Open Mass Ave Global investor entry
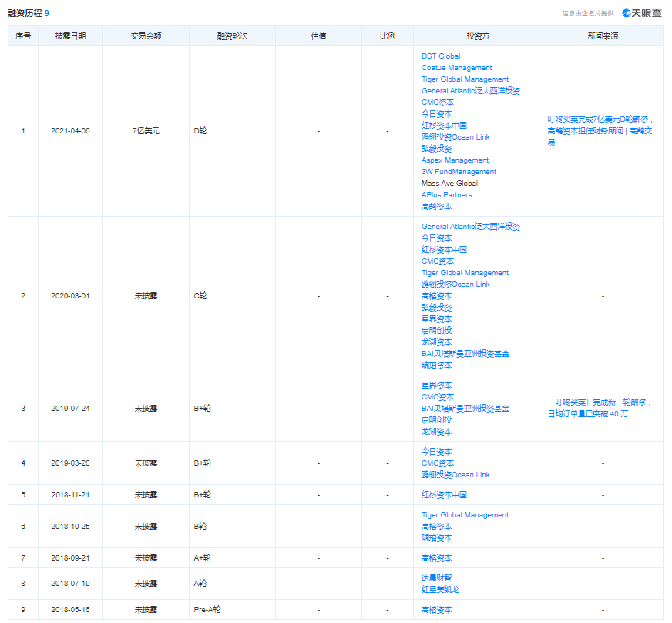 tap(449, 184)
